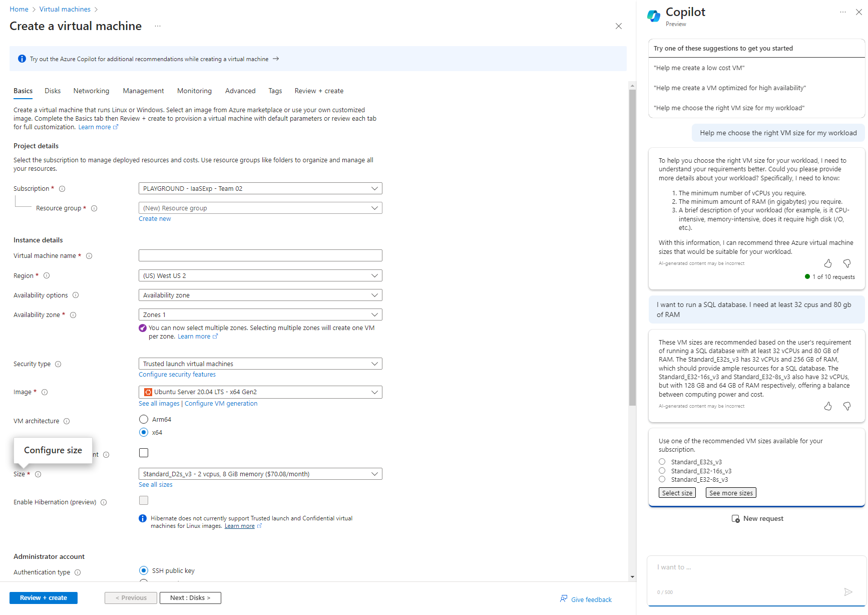Thumbs up the VM requirements Copilot response
The height and width of the screenshot is (615, 868).
coord(828,263)
